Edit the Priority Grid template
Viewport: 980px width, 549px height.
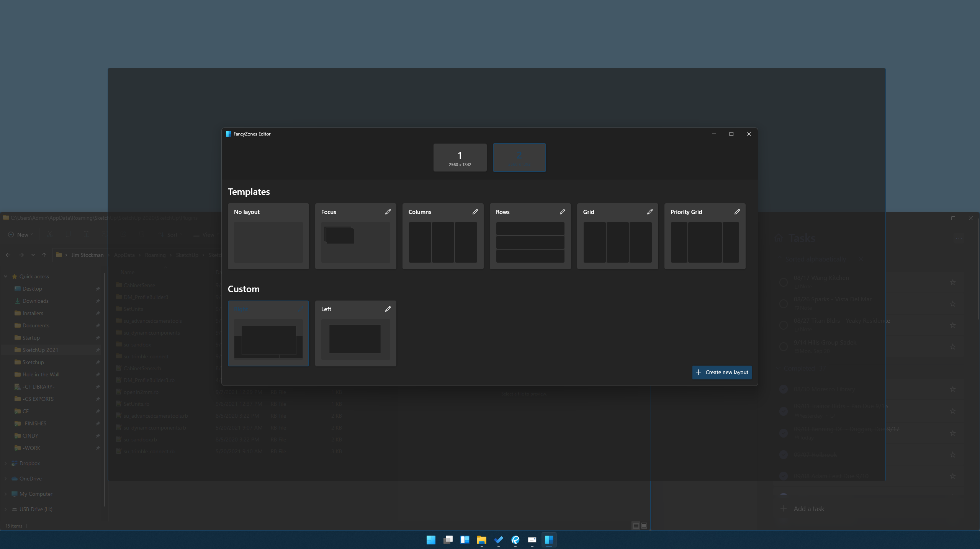(x=737, y=211)
